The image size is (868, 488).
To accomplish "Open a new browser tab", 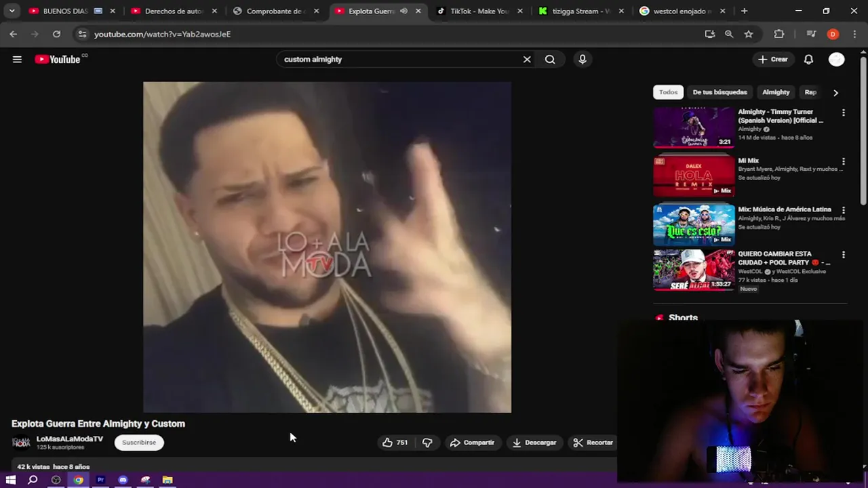I will coord(744,11).
